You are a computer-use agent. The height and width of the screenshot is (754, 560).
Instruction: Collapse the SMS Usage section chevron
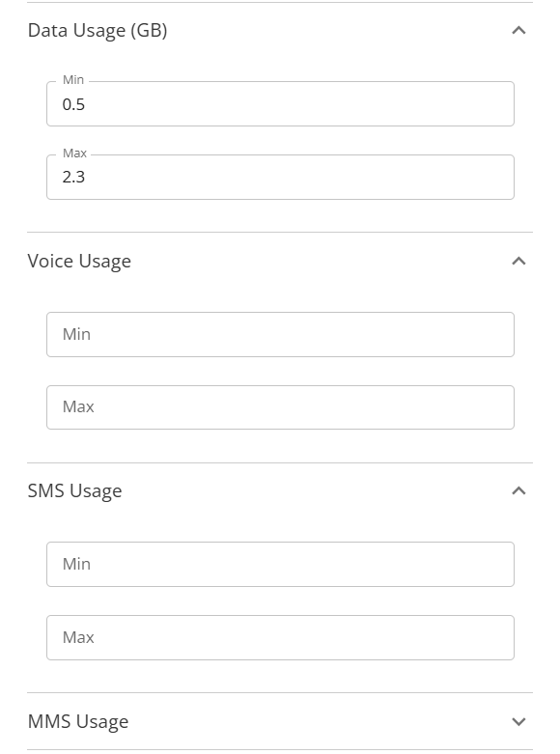[x=518, y=491]
